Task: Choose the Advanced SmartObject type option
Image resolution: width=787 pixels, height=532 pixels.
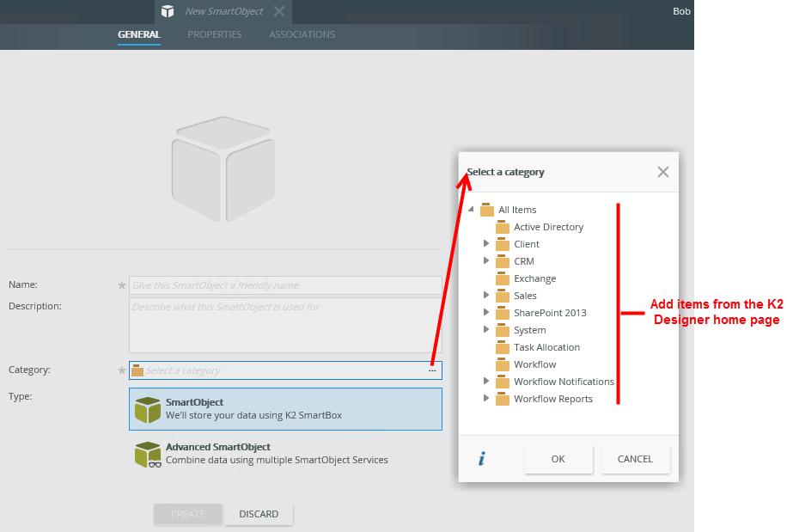Action: [285, 453]
